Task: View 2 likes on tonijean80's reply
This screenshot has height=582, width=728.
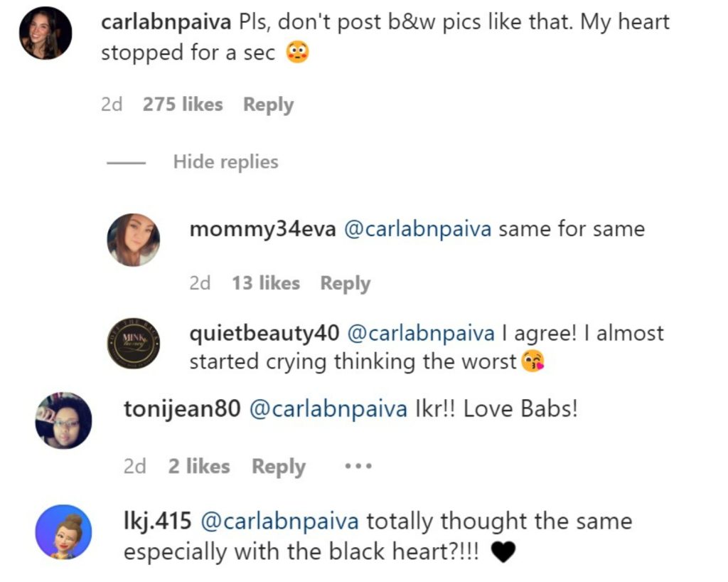Action: [199, 467]
